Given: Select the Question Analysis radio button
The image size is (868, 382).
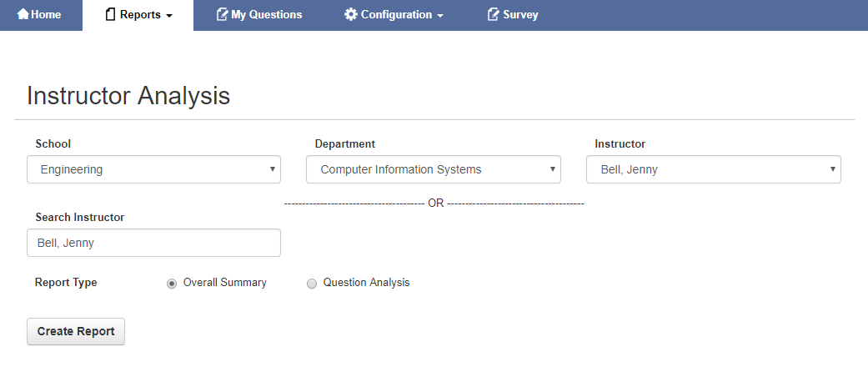Looking at the screenshot, I should point(312,284).
